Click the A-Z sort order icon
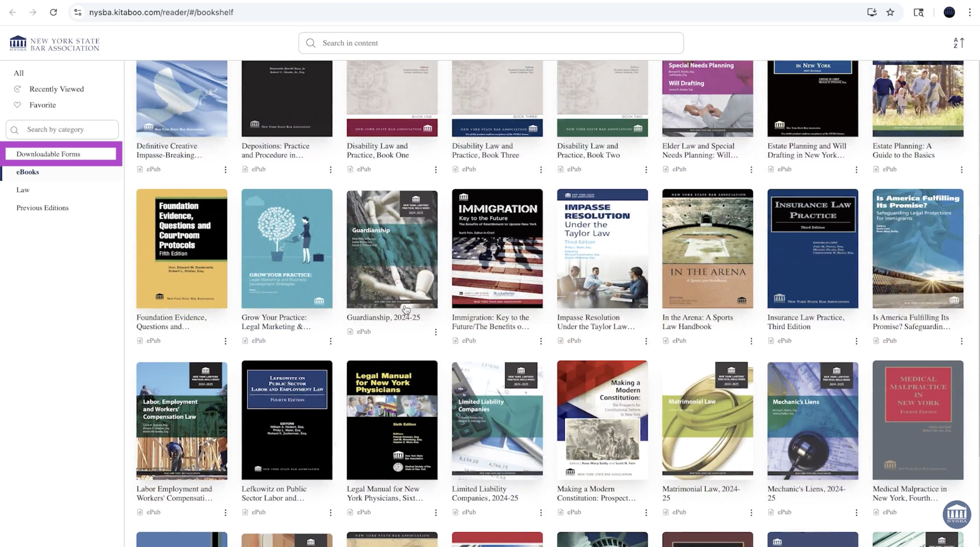The width and height of the screenshot is (980, 547). 958,43
